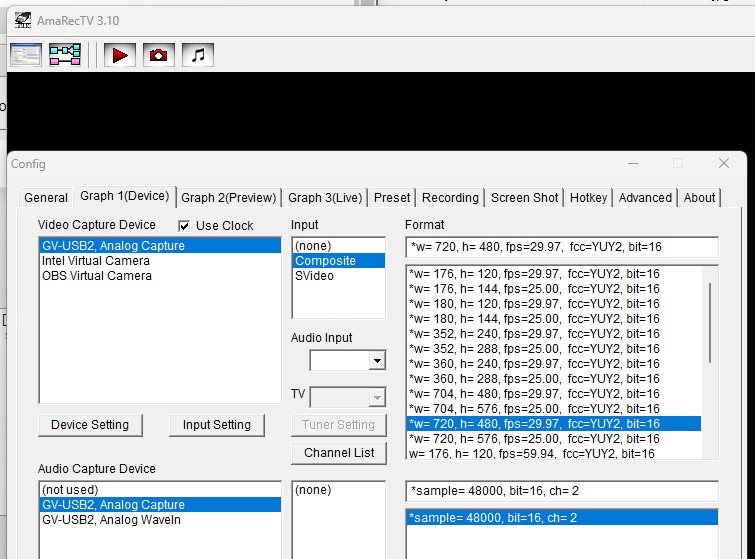Select the Graph 1(Device) tab
Image resolution: width=755 pixels, height=559 pixels.
pos(125,196)
